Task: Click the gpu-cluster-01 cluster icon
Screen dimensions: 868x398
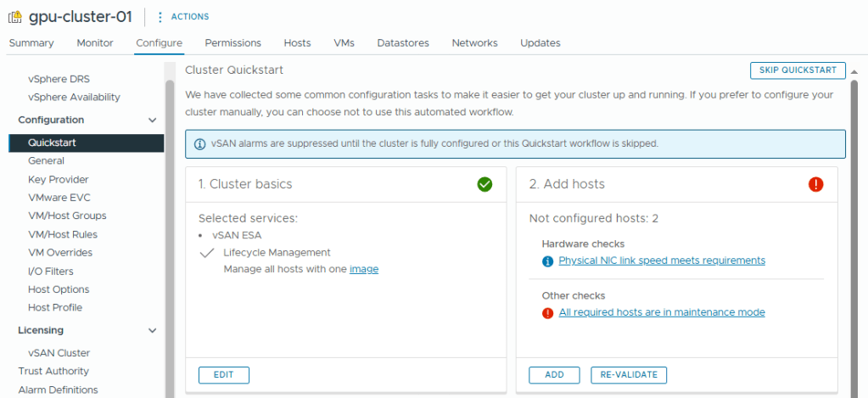Action: pos(15,17)
